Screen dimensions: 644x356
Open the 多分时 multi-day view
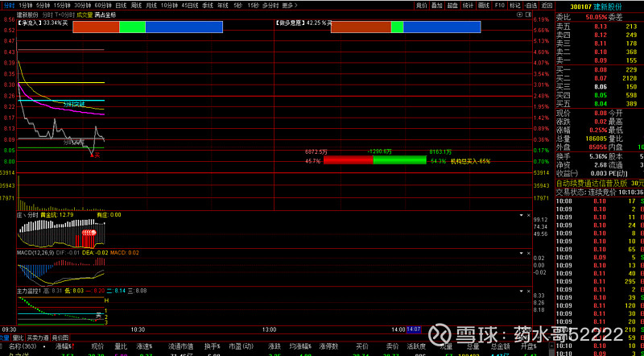click(x=270, y=6)
